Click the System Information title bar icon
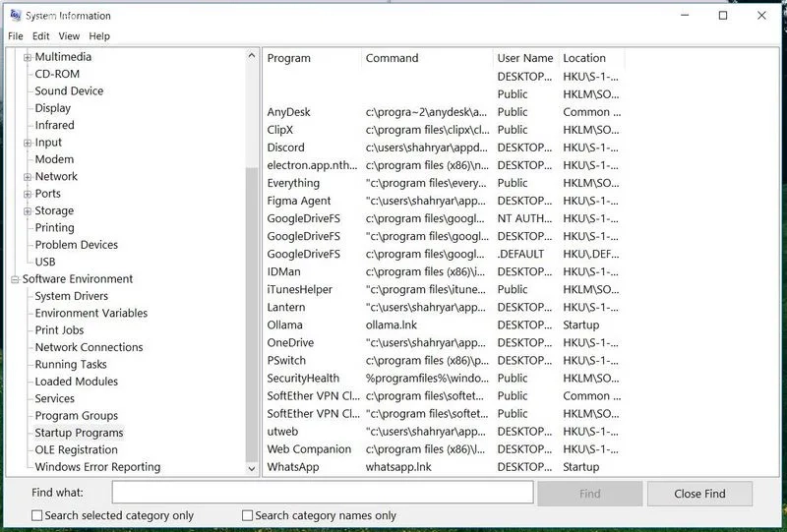This screenshot has height=532, width=787. tap(16, 16)
